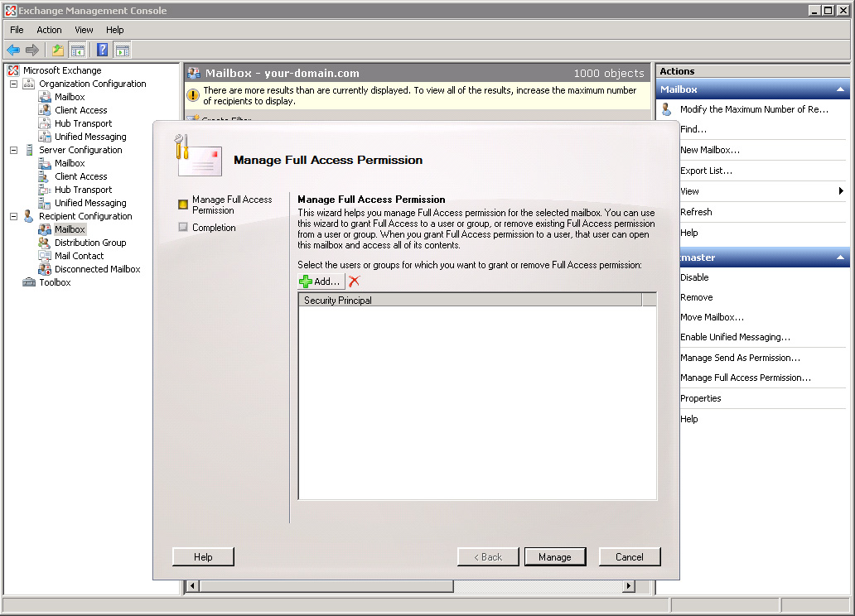Screen dimensions: 855x616
Task: Expand the View submenu arrow in Actions
Action: coord(841,190)
